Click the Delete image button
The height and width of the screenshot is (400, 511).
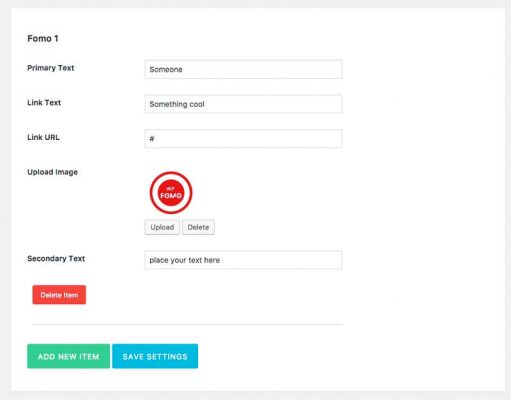198,227
